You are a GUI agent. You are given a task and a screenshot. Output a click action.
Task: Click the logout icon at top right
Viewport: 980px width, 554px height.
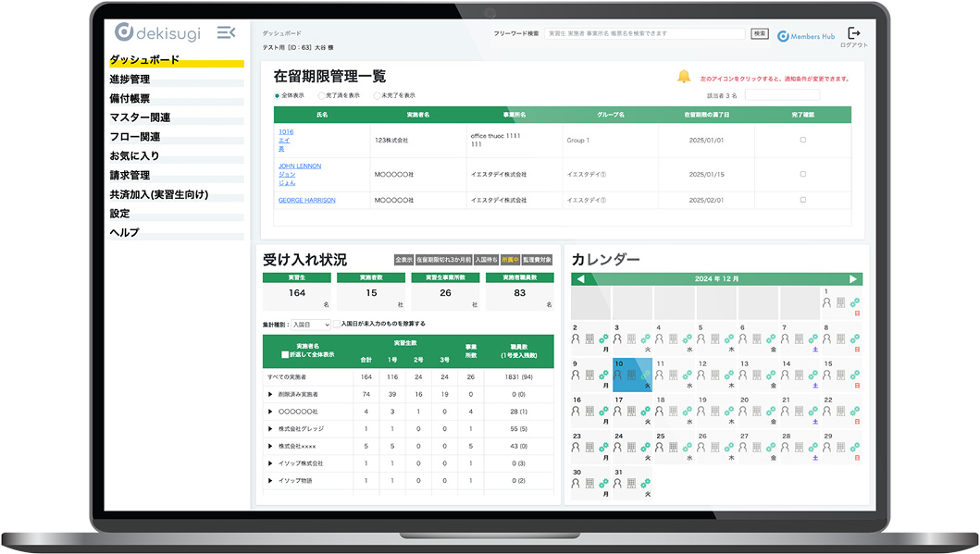click(854, 30)
